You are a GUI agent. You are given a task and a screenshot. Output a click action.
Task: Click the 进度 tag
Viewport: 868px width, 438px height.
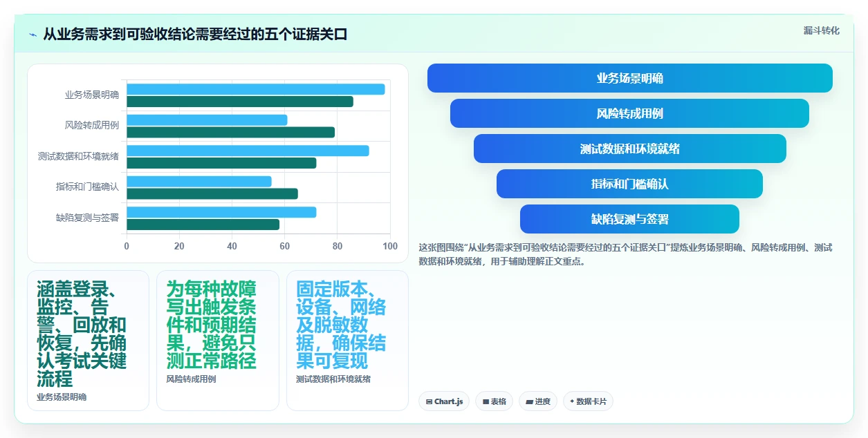(538, 401)
